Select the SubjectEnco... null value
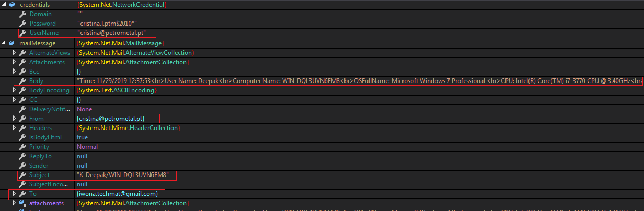This screenshot has width=644, height=211. (82, 184)
